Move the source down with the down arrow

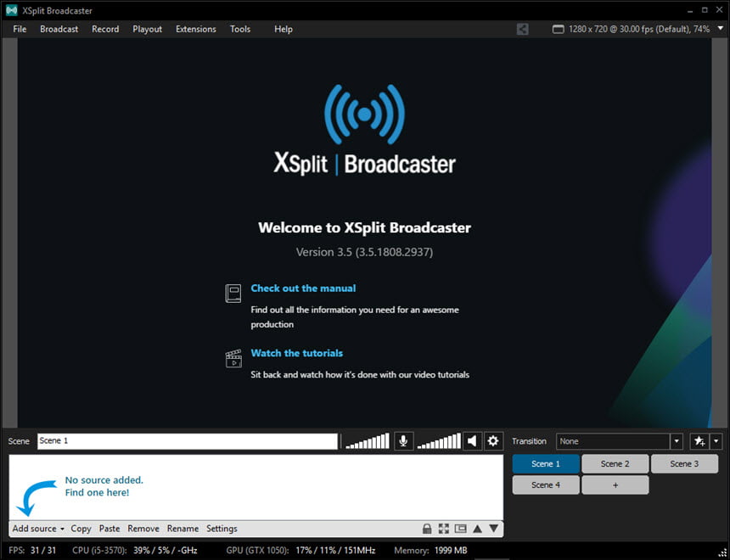click(494, 529)
